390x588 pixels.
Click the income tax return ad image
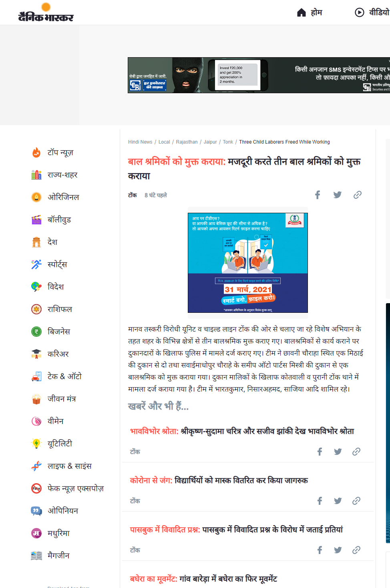point(248,263)
